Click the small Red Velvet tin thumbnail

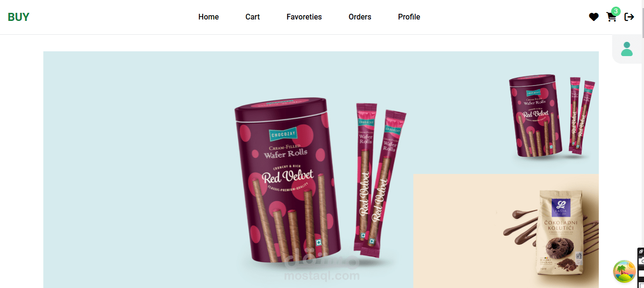click(536, 115)
